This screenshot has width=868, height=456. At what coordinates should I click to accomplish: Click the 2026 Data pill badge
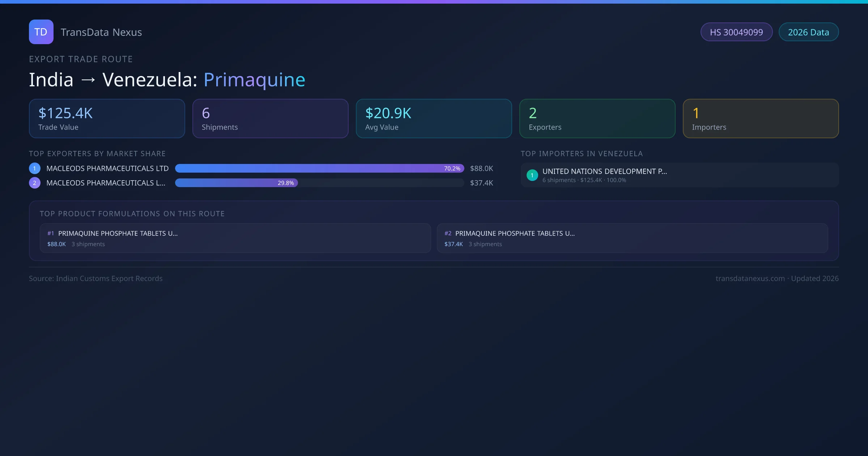pyautogui.click(x=808, y=32)
